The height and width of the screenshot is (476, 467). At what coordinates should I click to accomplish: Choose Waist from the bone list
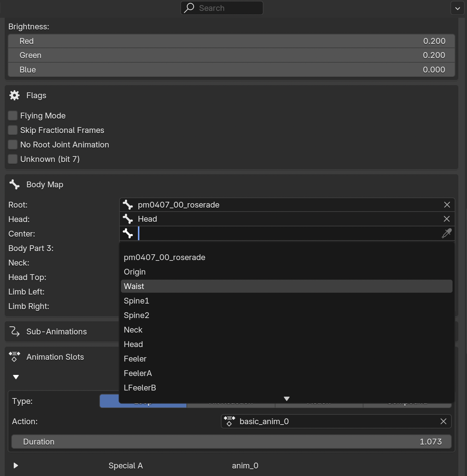pyautogui.click(x=287, y=286)
